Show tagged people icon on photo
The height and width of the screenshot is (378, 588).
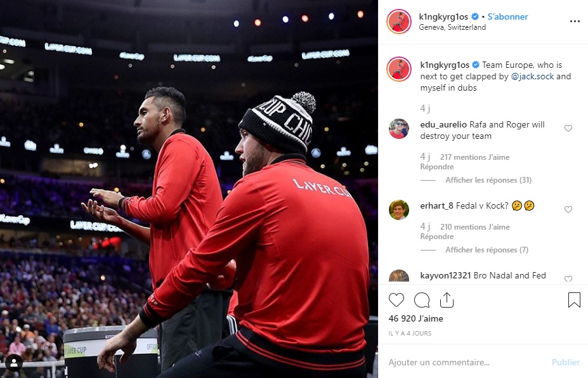click(14, 363)
